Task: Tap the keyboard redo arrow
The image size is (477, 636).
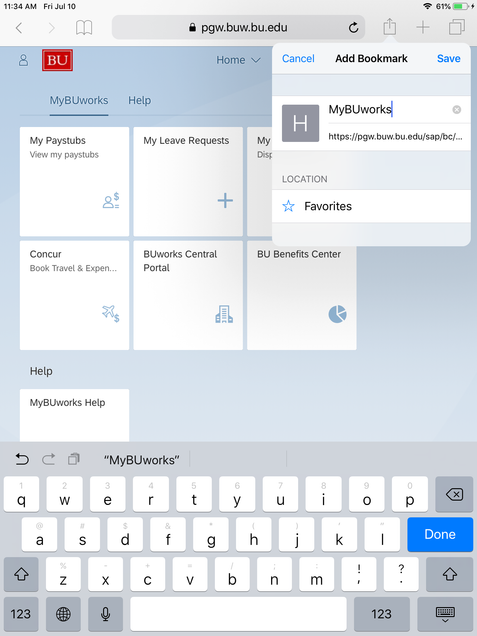Action: point(48,459)
